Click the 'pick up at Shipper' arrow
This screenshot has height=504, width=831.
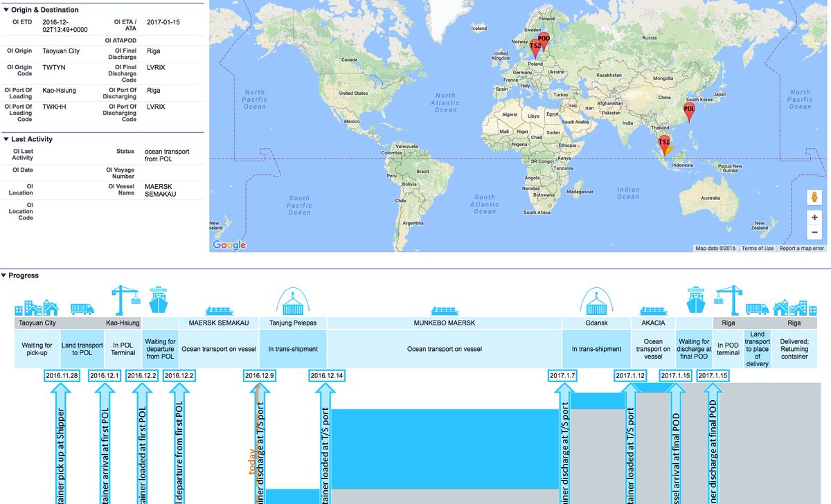[62, 443]
